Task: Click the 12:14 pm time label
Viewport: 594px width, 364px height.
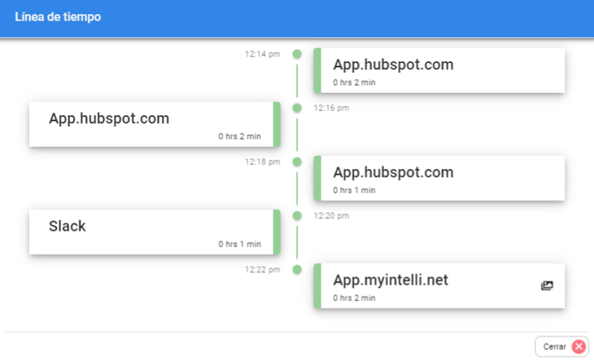Action: 262,54
